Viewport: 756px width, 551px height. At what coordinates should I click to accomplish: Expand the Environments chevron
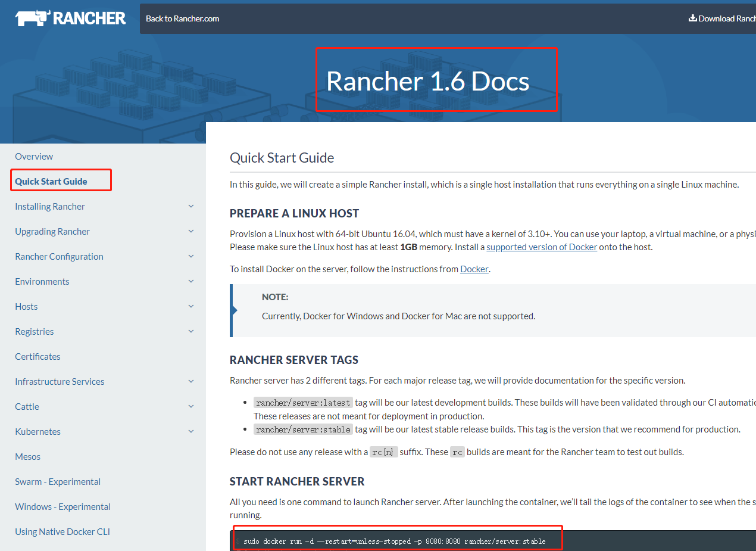(x=191, y=281)
